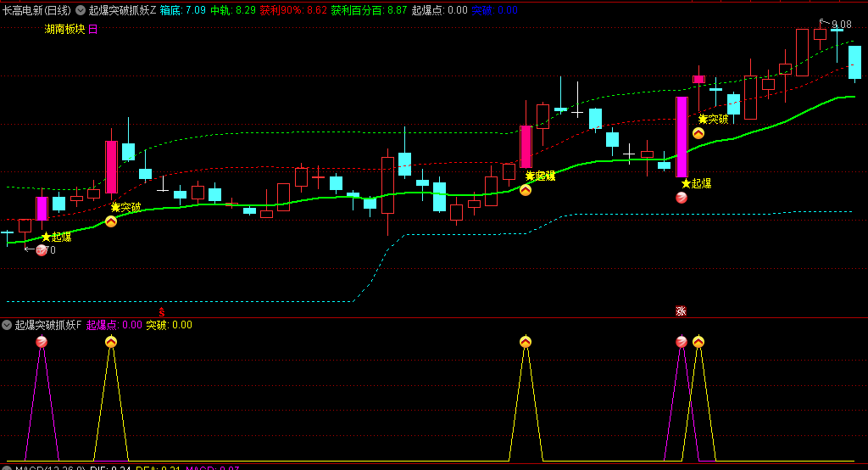Viewport: 868px width, 470px height.
Task: Click yellow arrow marker below the overlapping 起爆 label mid-chart
Action: pos(526,190)
